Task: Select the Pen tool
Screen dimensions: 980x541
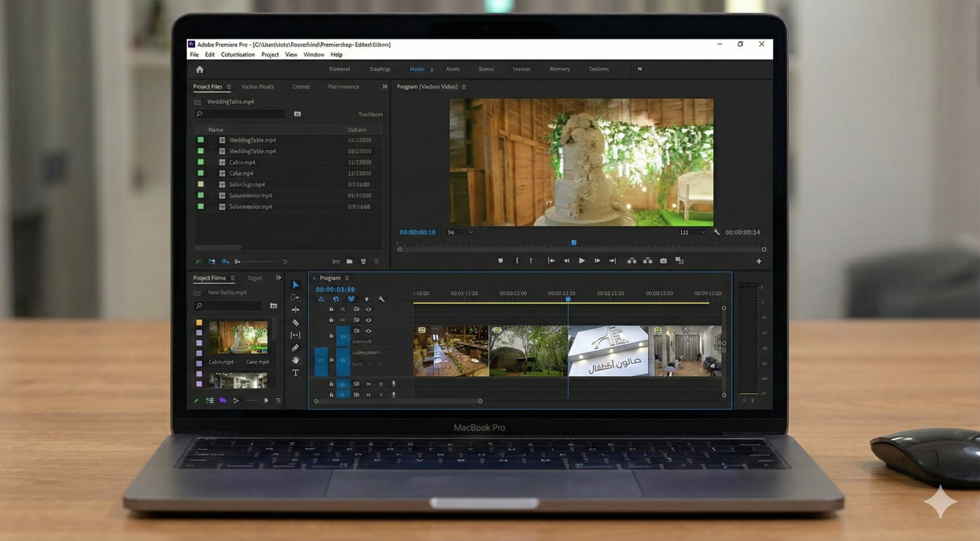Action: [296, 348]
